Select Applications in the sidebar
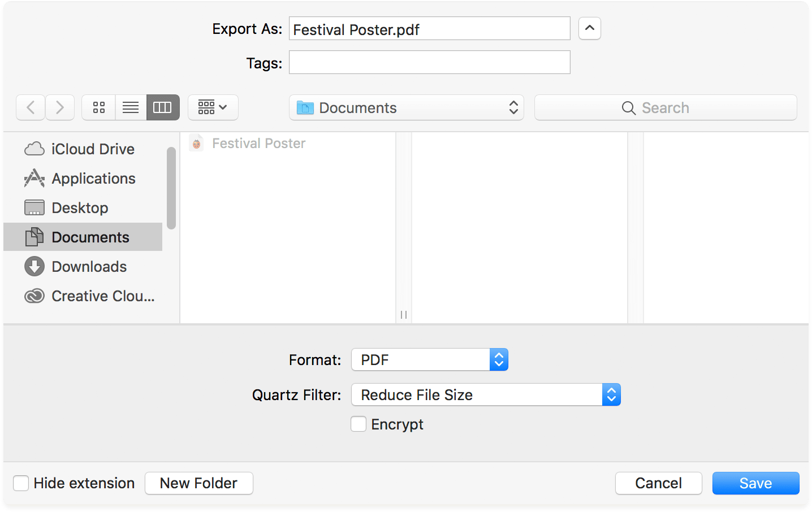Viewport: 812px width, 512px height. (83, 179)
